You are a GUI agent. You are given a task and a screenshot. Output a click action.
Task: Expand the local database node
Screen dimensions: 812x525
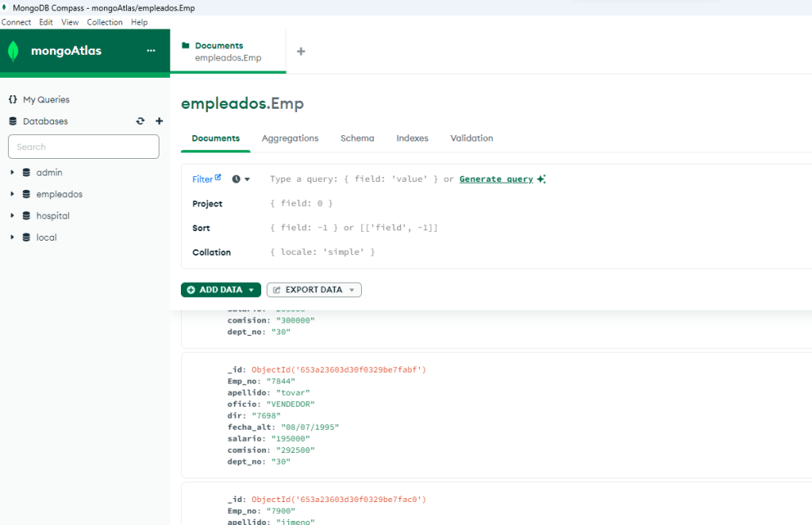click(12, 237)
